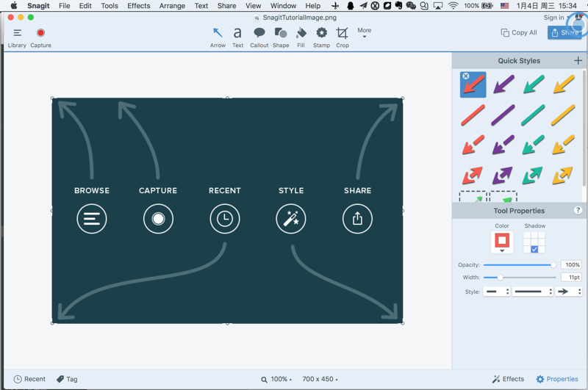
Task: Click the Opacity slider handle
Action: tap(553, 265)
